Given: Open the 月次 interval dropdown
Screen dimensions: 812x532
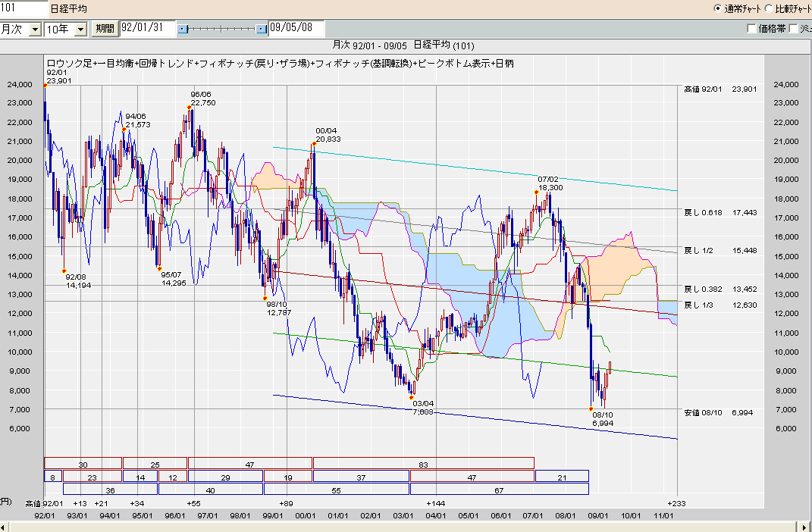Looking at the screenshot, I should point(35,29).
